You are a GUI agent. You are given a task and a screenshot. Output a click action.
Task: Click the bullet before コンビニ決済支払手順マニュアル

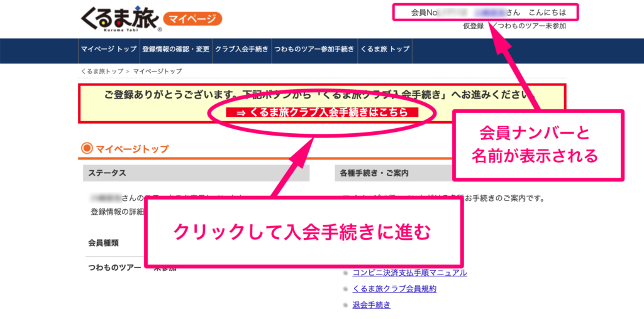click(x=346, y=273)
